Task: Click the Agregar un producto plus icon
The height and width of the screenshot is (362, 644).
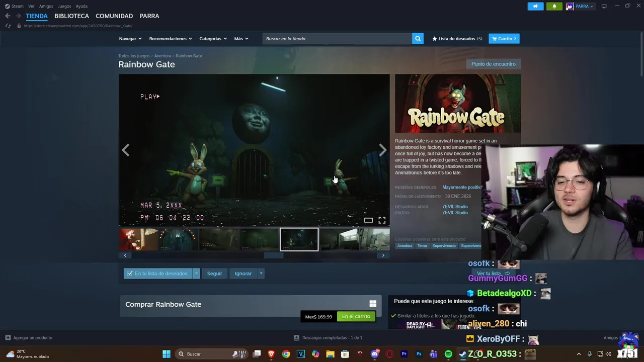Action: pos(8,337)
